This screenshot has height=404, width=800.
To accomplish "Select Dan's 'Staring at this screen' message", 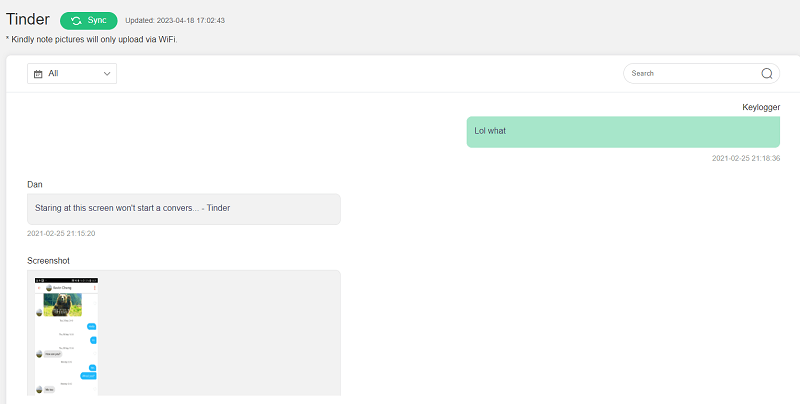I will tap(184, 209).
